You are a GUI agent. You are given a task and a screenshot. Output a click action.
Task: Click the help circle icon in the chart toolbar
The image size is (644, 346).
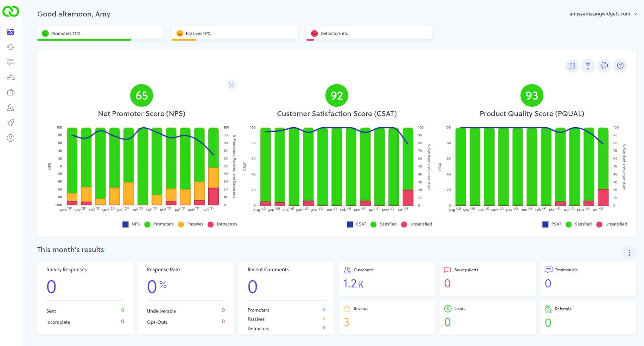pyautogui.click(x=620, y=66)
